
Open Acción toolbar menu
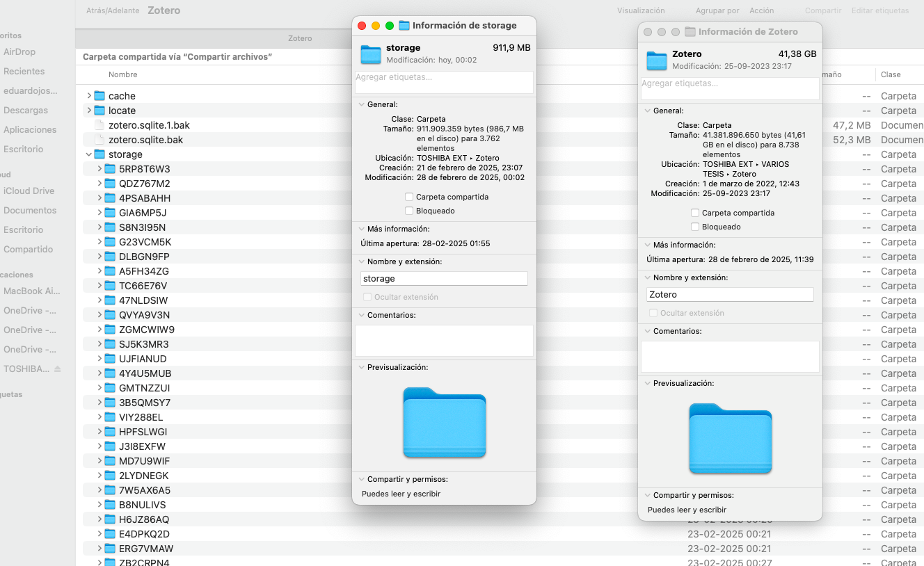[x=762, y=10]
